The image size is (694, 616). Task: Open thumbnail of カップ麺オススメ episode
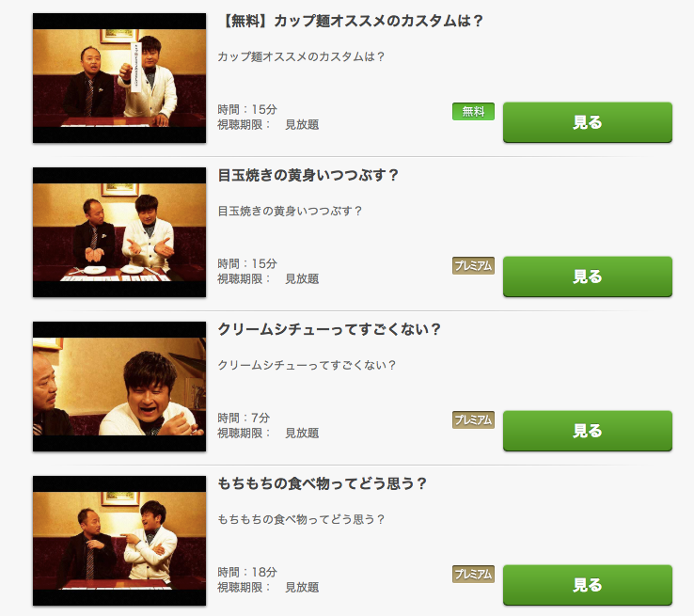(119, 78)
